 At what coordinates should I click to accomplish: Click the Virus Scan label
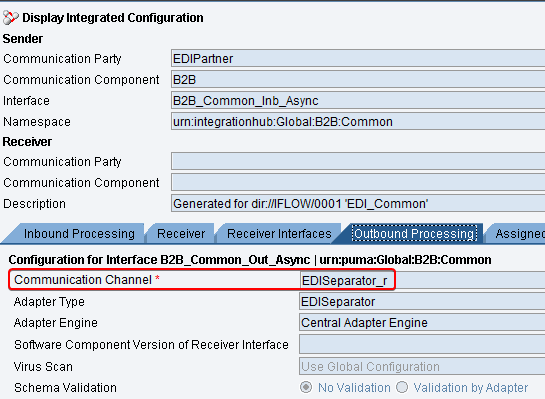43,367
